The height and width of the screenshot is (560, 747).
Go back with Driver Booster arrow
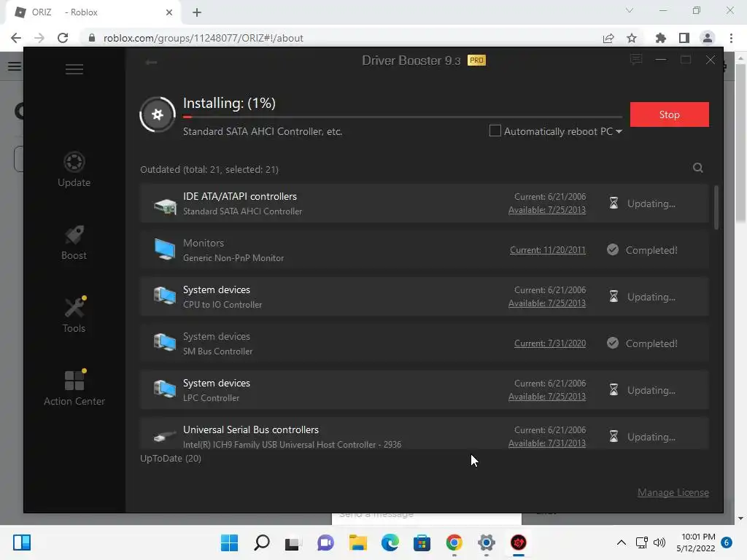pos(151,62)
